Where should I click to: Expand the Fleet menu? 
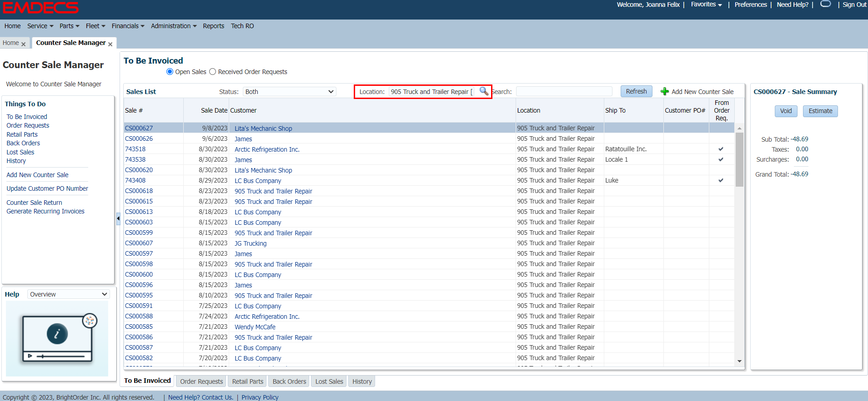(x=95, y=26)
